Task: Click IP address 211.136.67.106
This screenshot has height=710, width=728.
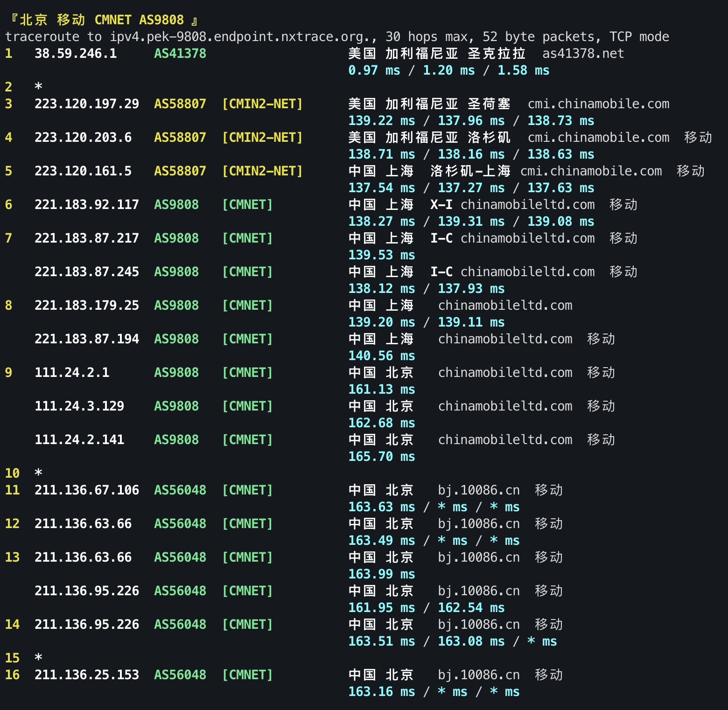Action: pyautogui.click(x=87, y=490)
